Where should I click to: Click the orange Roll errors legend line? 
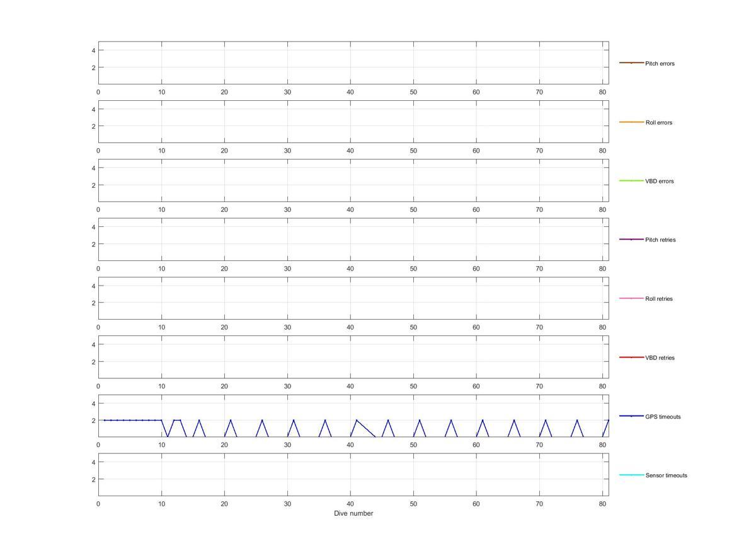point(631,122)
